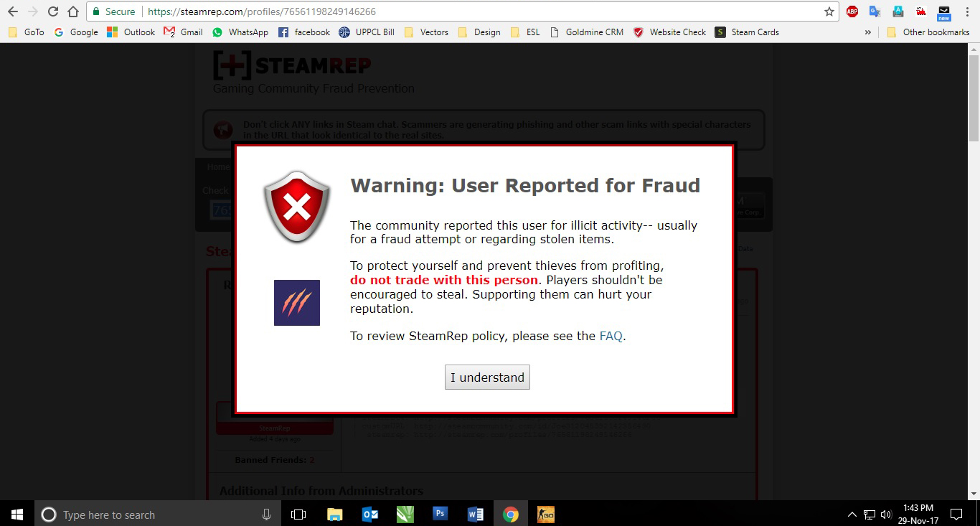Image resolution: width=980 pixels, height=526 pixels.
Task: Open the Adblock Plus extension icon
Action: pos(852,11)
